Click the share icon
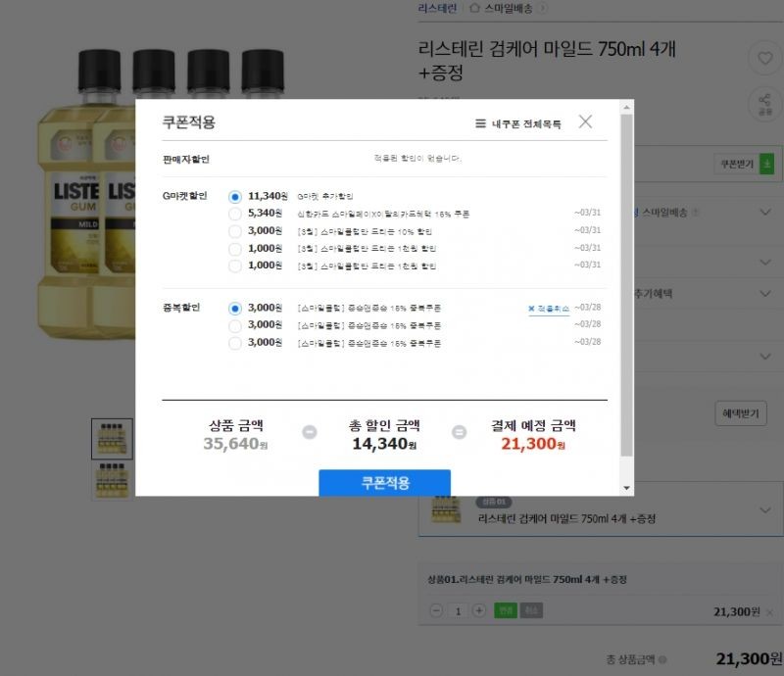Viewport: 784px width, 676px height. click(765, 104)
